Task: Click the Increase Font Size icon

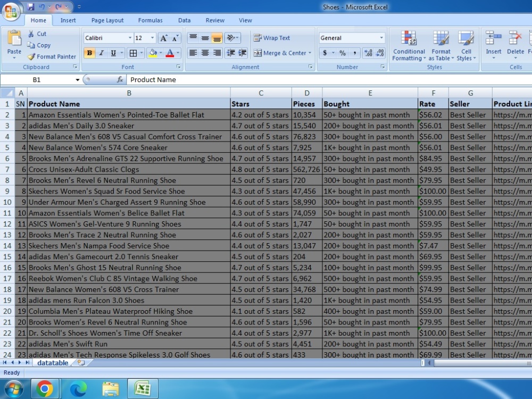Action: point(163,38)
